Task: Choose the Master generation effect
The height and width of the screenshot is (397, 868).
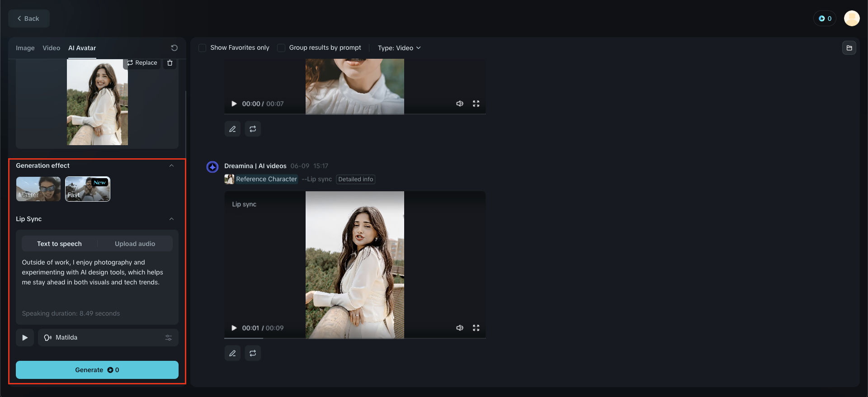Action: coord(38,189)
